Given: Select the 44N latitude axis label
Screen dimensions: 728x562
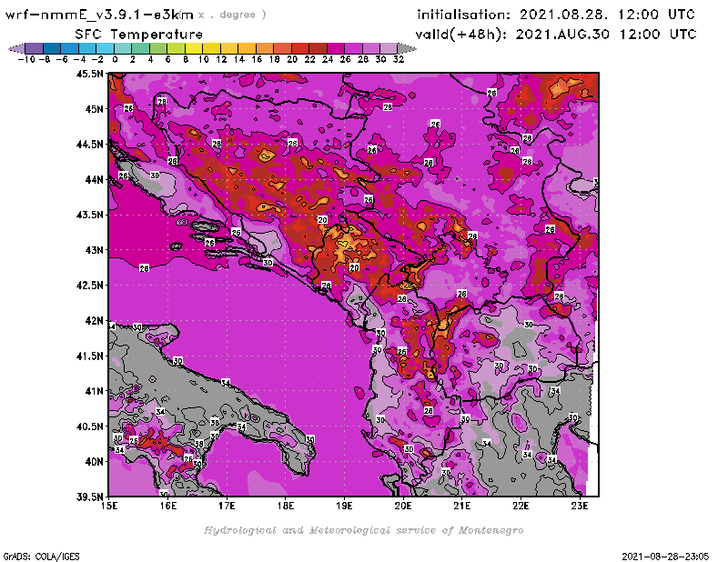Looking at the screenshot, I should [93, 179].
